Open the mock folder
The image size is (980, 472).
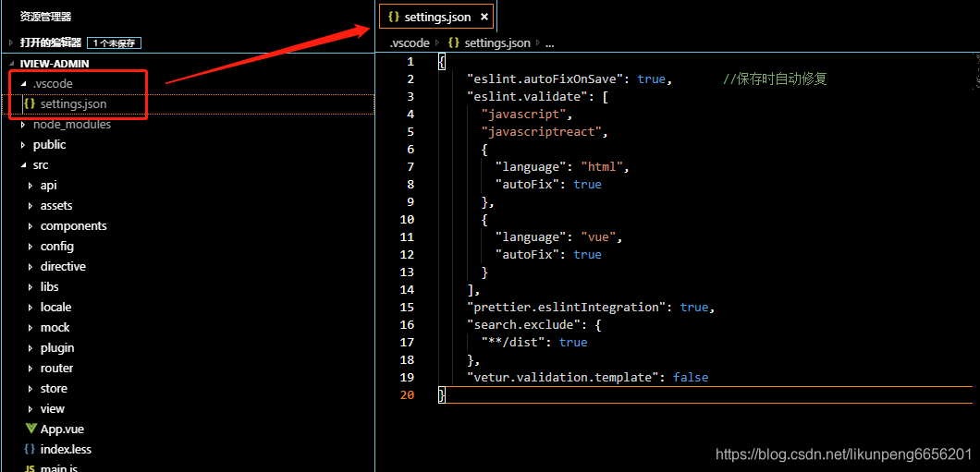[x=55, y=327]
